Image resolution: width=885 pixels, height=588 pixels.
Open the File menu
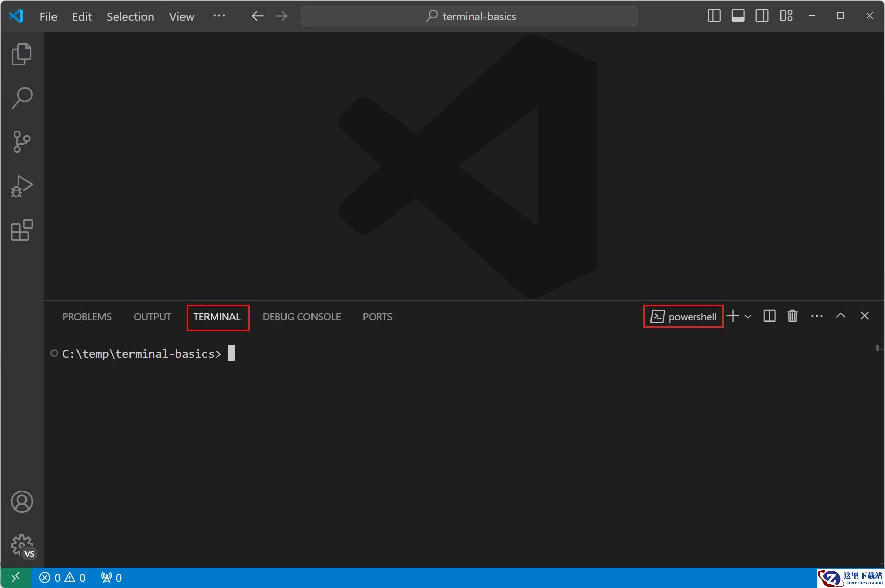tap(48, 17)
